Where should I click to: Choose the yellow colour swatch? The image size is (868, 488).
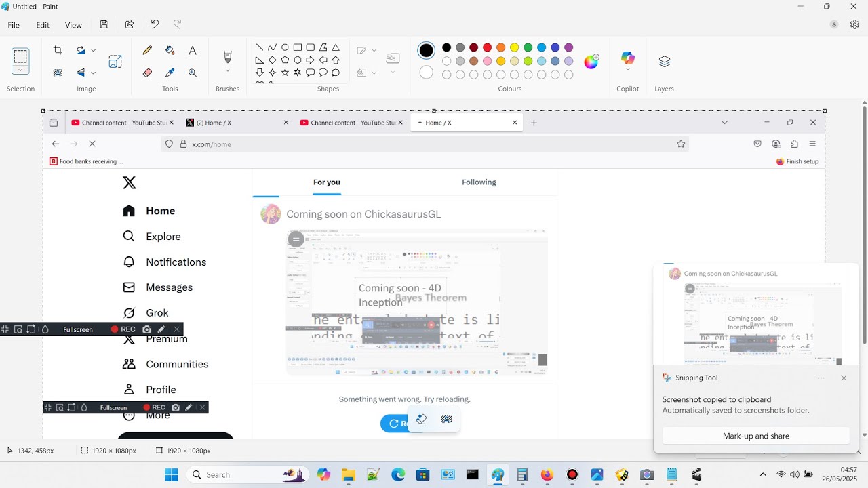point(514,47)
